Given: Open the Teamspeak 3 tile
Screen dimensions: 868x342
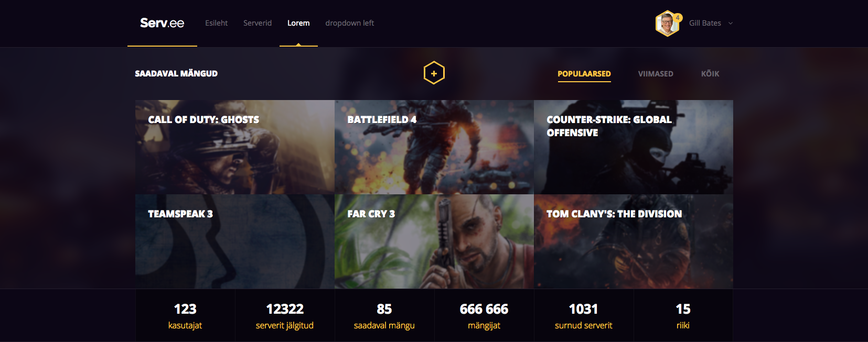Looking at the screenshot, I should click(x=235, y=241).
